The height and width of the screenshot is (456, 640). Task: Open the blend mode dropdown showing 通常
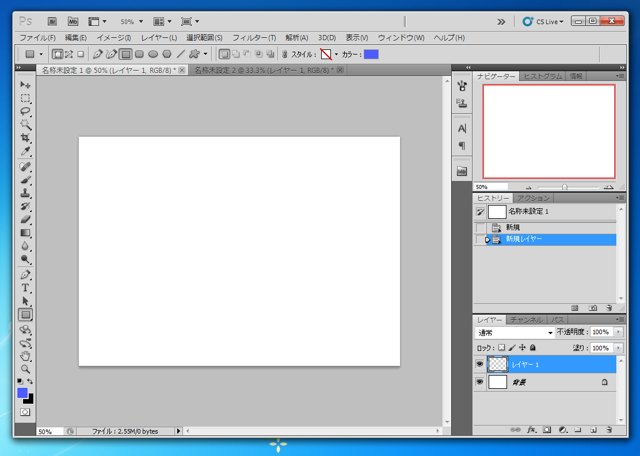pos(515,332)
